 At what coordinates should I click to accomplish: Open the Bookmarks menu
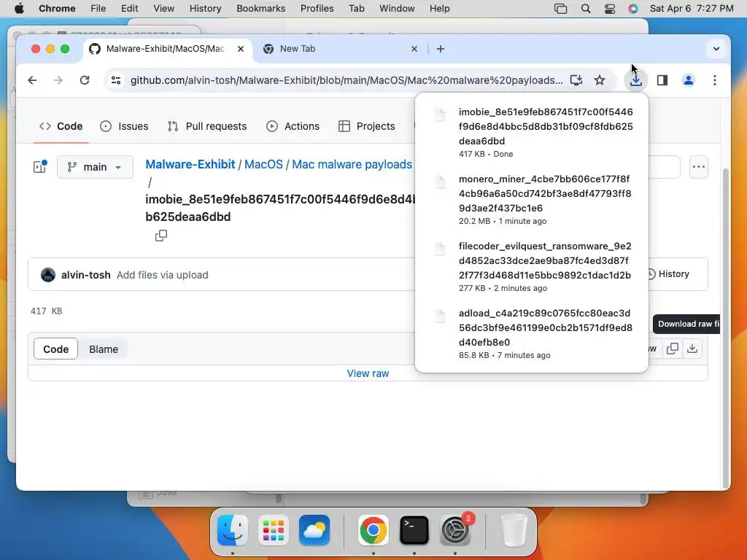pos(260,9)
